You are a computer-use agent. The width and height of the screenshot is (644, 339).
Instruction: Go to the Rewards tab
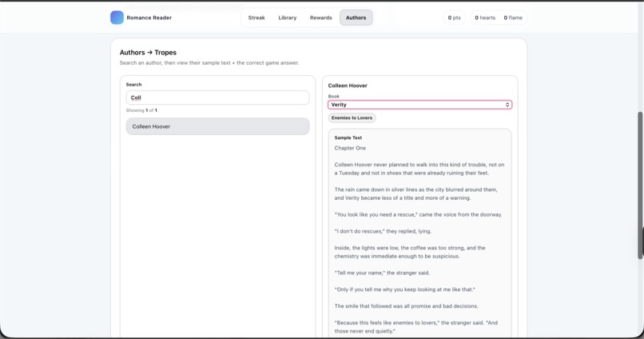coord(320,18)
